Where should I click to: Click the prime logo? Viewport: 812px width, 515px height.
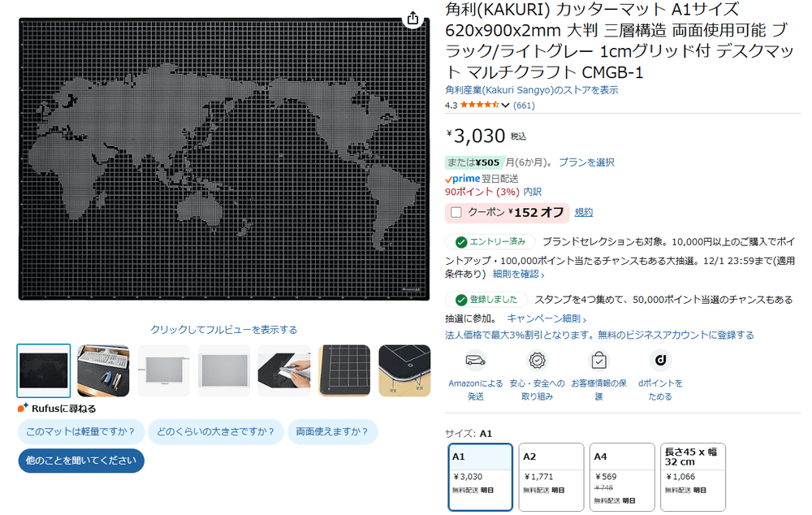pyautogui.click(x=466, y=179)
